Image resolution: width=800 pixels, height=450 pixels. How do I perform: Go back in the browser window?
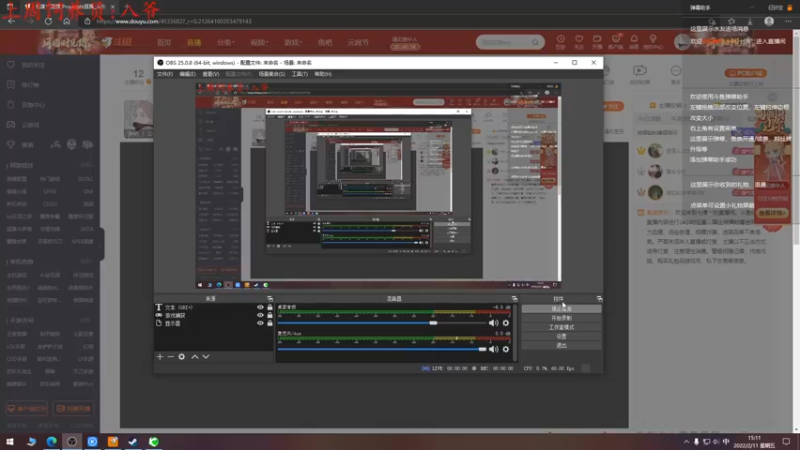(x=12, y=21)
